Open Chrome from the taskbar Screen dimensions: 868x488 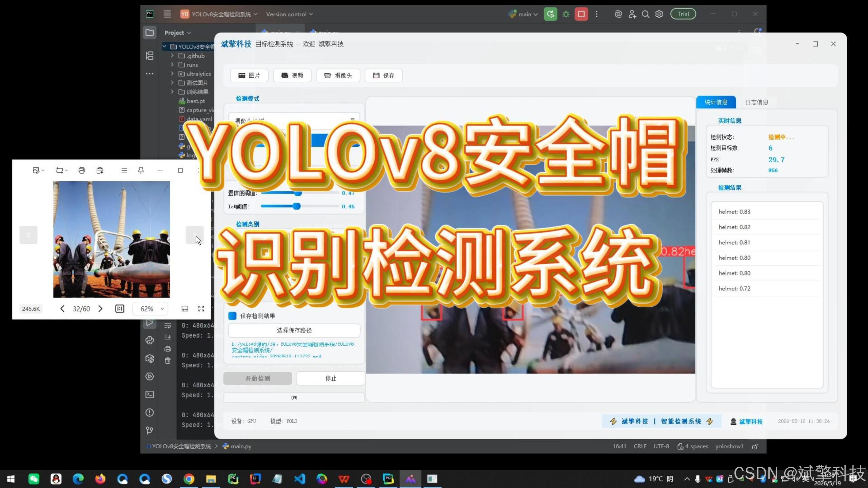tap(189, 479)
